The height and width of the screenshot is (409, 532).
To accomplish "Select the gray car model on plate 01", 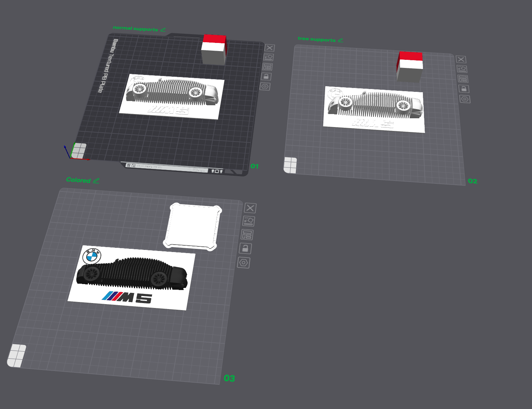I will tap(172, 92).
